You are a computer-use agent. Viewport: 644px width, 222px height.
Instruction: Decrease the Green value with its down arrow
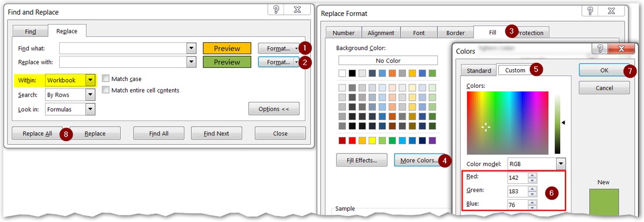tap(532, 194)
